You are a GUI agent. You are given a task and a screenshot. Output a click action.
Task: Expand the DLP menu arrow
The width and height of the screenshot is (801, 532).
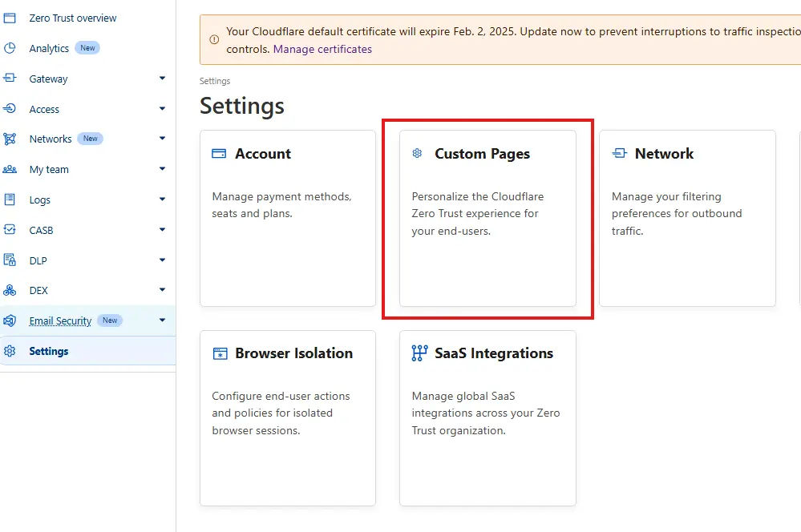pos(162,260)
